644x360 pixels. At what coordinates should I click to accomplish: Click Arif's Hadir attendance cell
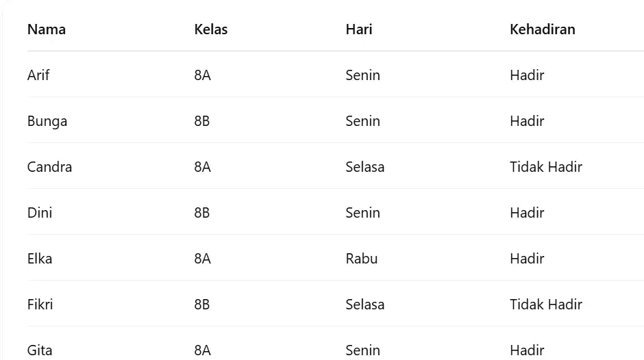(528, 75)
